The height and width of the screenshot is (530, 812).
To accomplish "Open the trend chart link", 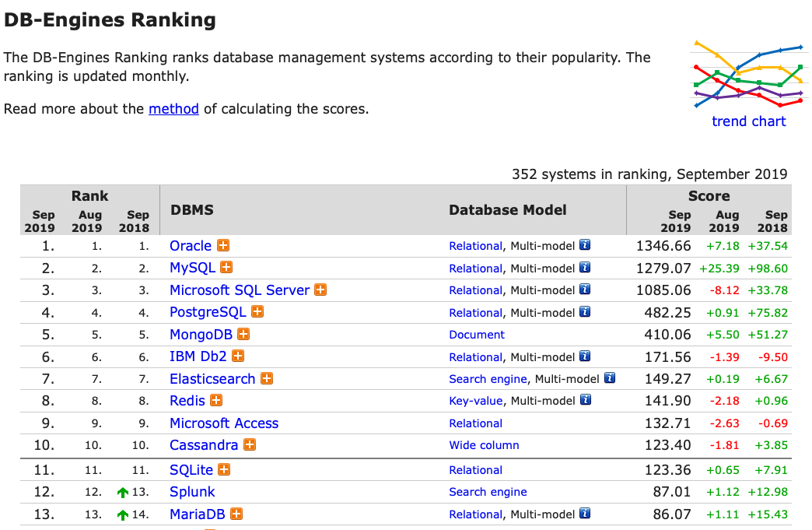I will pos(748,121).
